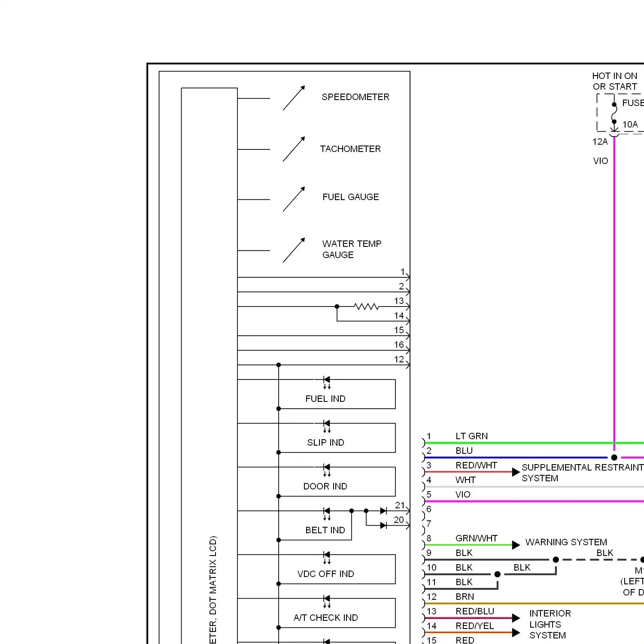Image resolution: width=644 pixels, height=644 pixels.
Task: Click the VDC OFF IND LED diode symbol
Action: pos(327,557)
